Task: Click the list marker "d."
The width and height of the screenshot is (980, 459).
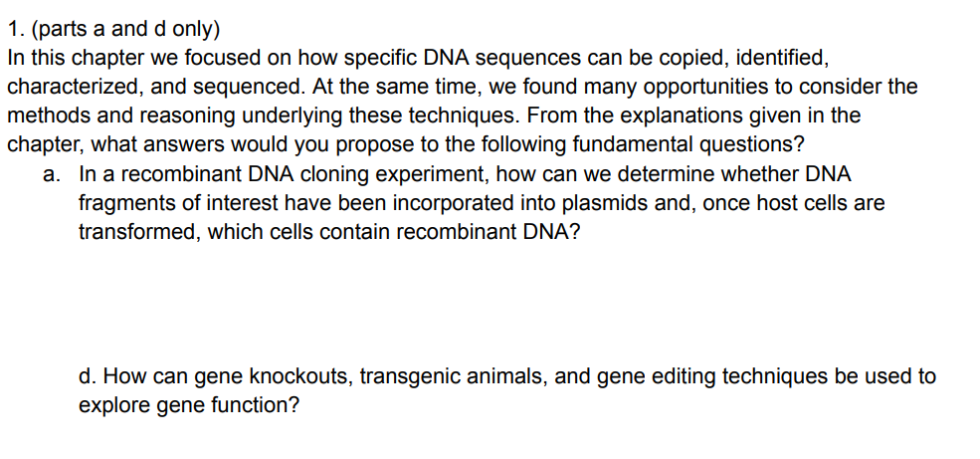Action: [x=88, y=377]
